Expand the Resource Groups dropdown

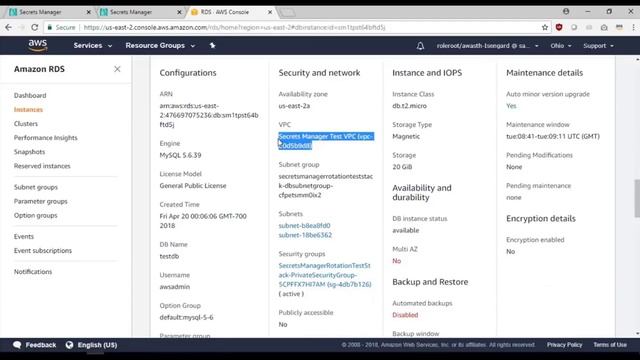tap(160, 45)
